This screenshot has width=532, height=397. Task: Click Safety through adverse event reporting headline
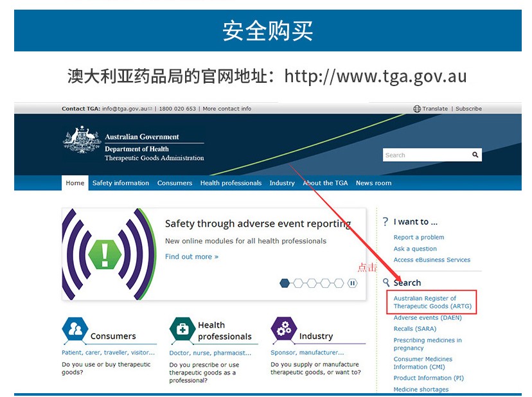pyautogui.click(x=258, y=224)
